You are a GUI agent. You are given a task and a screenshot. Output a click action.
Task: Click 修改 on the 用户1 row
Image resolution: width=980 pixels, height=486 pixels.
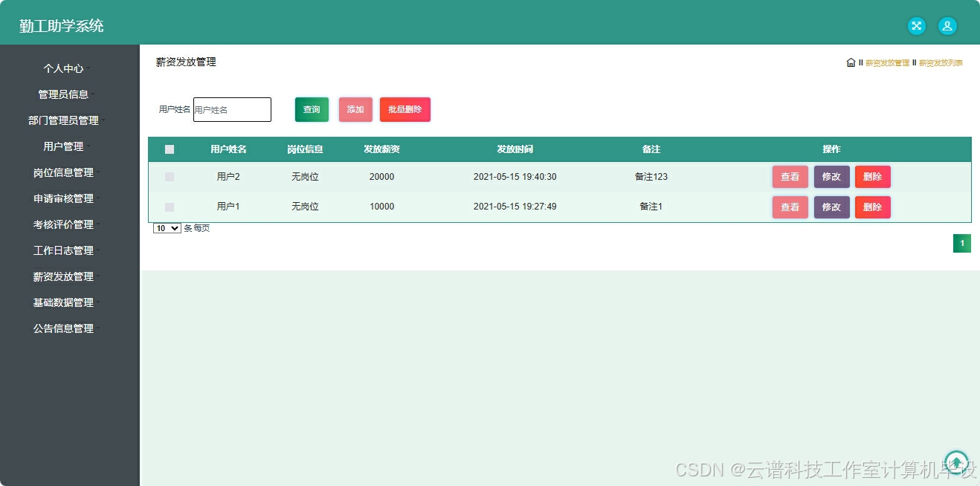pyautogui.click(x=831, y=207)
